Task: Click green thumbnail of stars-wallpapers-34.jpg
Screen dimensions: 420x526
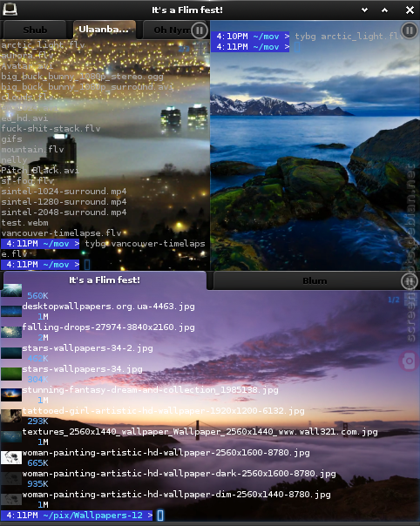Action: 11,374
